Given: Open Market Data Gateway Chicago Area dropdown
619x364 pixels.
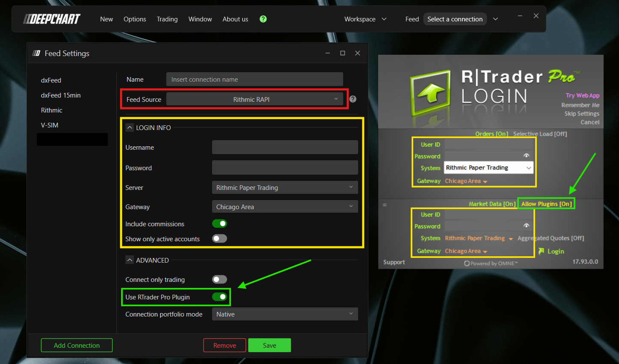Looking at the screenshot, I should tap(466, 251).
